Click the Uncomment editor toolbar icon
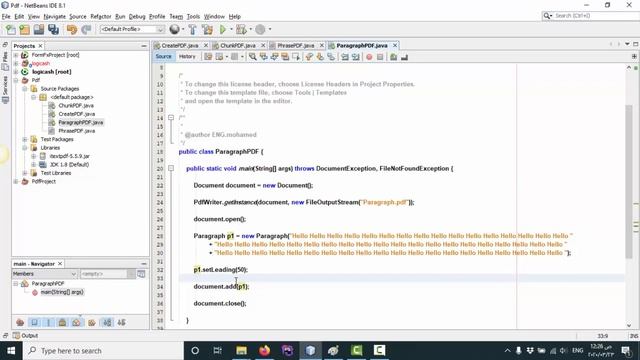This screenshot has width=640, height=360. point(404,57)
